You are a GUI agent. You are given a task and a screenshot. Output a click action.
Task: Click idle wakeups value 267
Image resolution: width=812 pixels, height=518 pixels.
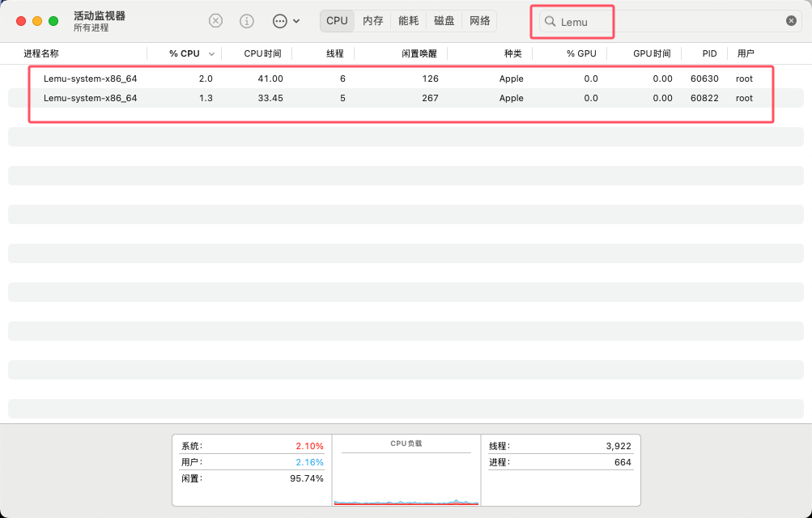pyautogui.click(x=430, y=98)
